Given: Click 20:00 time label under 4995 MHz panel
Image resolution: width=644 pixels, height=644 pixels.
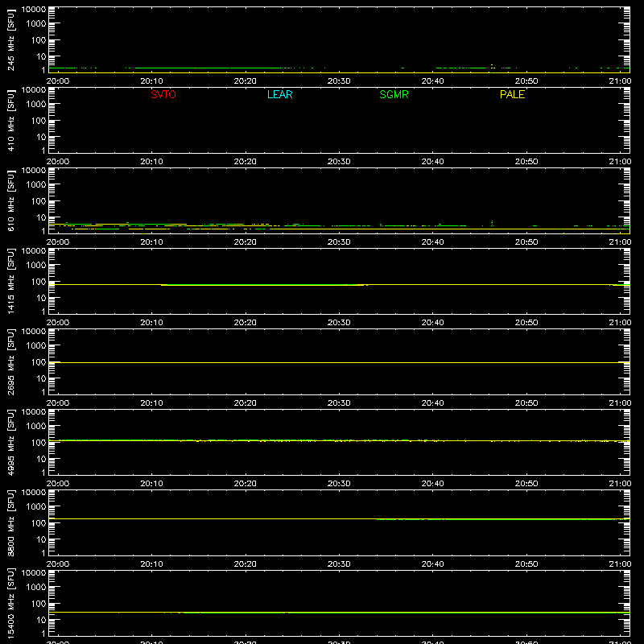Looking at the screenshot, I should pos(58,484).
